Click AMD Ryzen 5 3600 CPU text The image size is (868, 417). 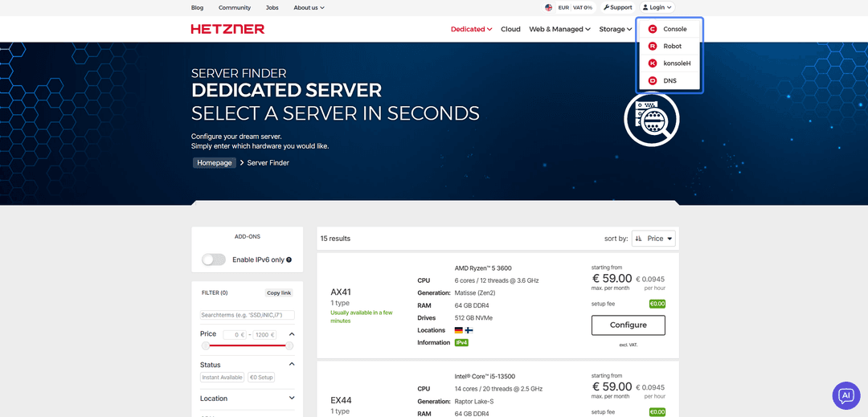tap(483, 268)
